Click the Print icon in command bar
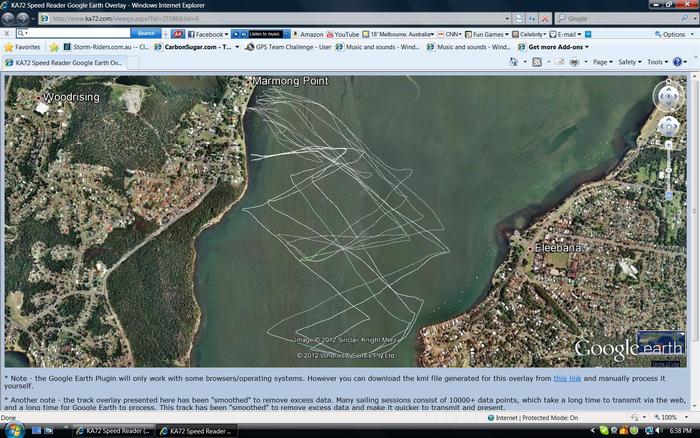 pos(575,62)
